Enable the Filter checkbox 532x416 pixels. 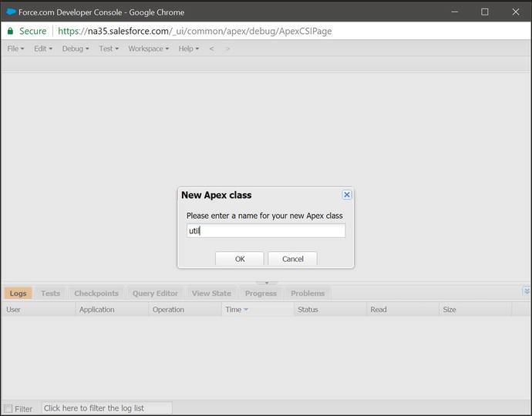[x=8, y=408]
